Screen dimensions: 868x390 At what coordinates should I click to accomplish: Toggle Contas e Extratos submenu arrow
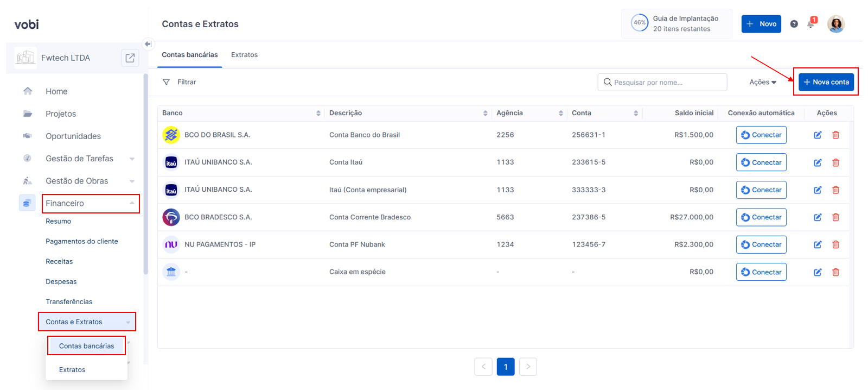128,322
